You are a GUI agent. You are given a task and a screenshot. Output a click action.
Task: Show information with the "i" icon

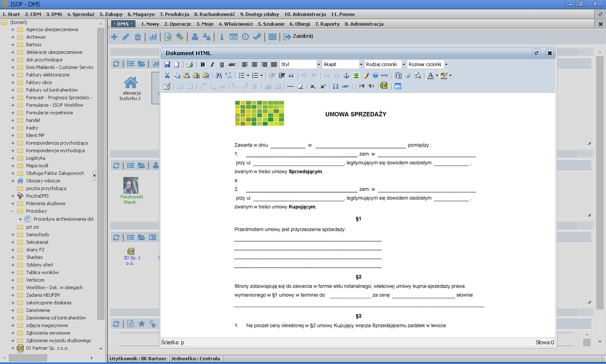222,37
